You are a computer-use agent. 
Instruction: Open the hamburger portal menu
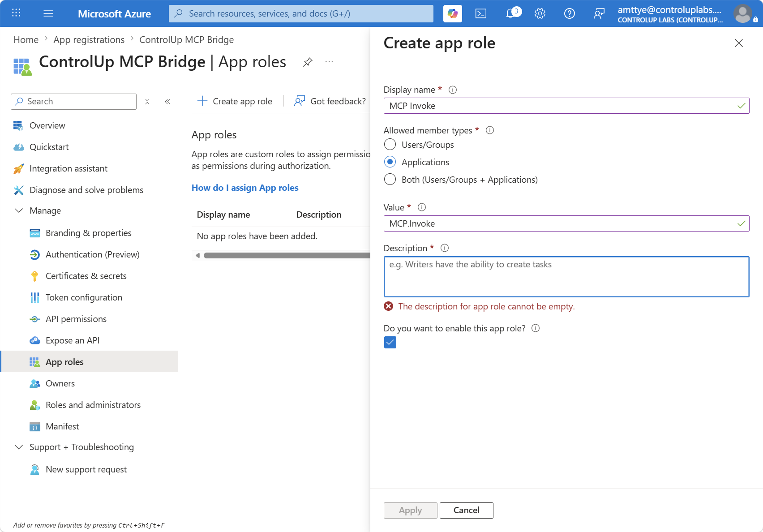[48, 13]
